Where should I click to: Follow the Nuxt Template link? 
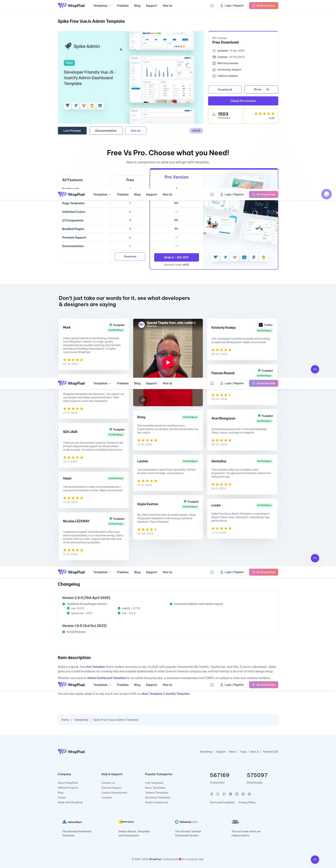pyautogui.click(x=152, y=694)
